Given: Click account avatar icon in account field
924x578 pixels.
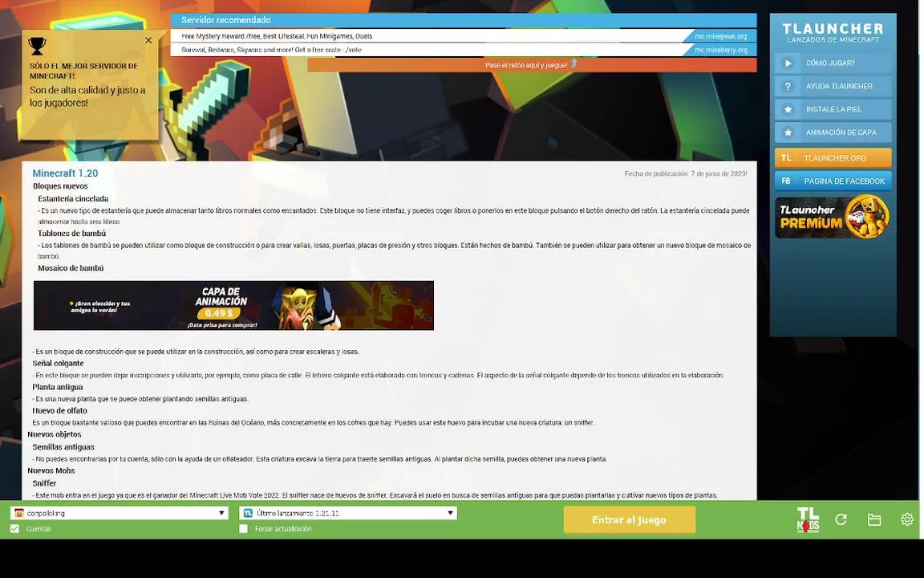Looking at the screenshot, I should point(19,513).
